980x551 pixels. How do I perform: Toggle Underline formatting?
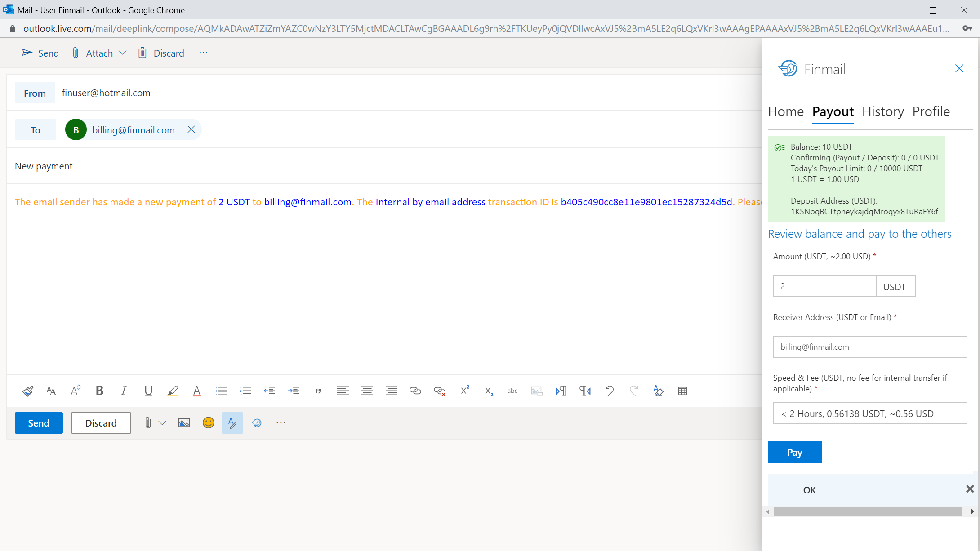tap(148, 391)
